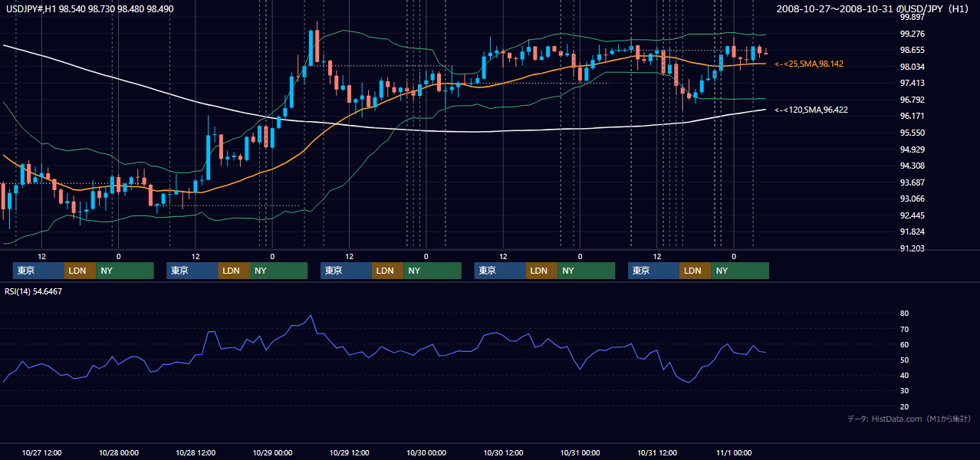This screenshot has height=460, width=980.
Task: Click the 97.413 price axis value
Action: tap(911, 83)
